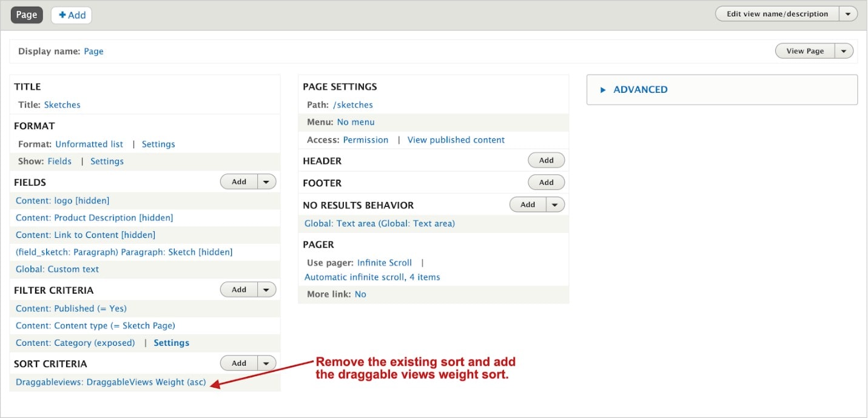Open Global: Text area no-results item
Image resolution: width=868 pixels, height=418 pixels.
tap(380, 224)
